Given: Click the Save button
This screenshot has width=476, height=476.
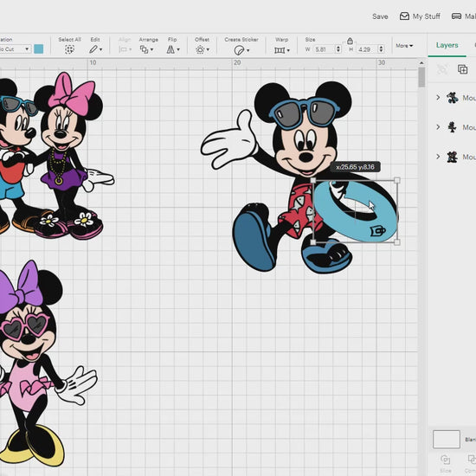Looking at the screenshot, I should [x=380, y=16].
